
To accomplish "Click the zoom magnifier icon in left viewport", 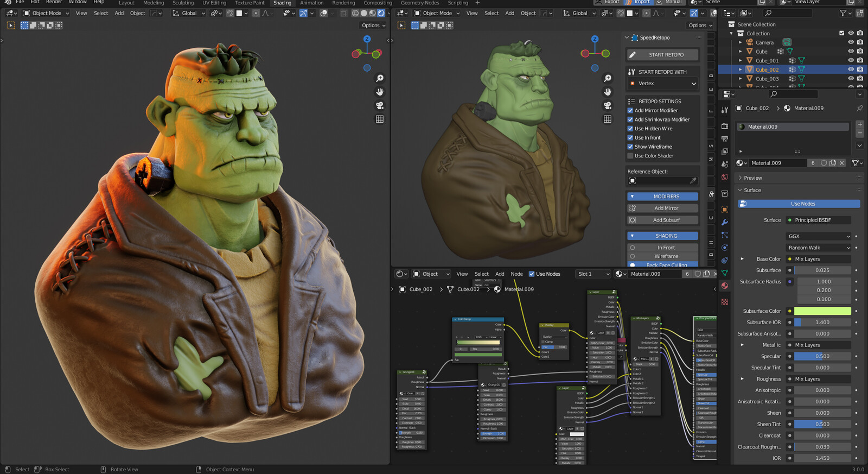I will click(x=380, y=79).
